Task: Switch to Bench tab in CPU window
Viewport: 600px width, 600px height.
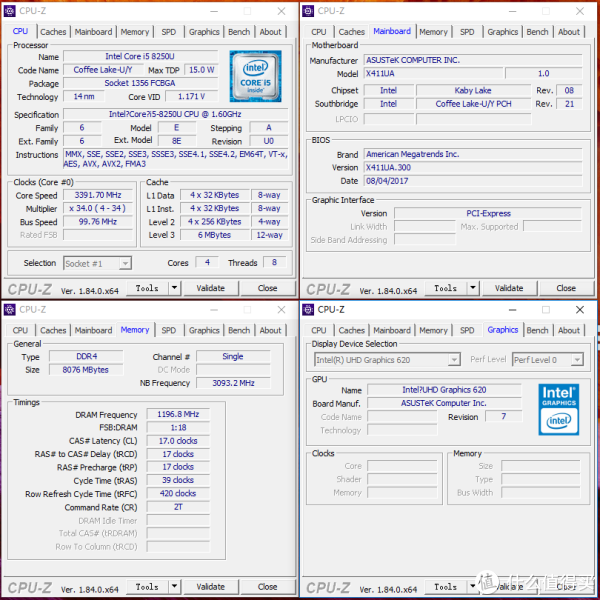Action: (x=239, y=32)
